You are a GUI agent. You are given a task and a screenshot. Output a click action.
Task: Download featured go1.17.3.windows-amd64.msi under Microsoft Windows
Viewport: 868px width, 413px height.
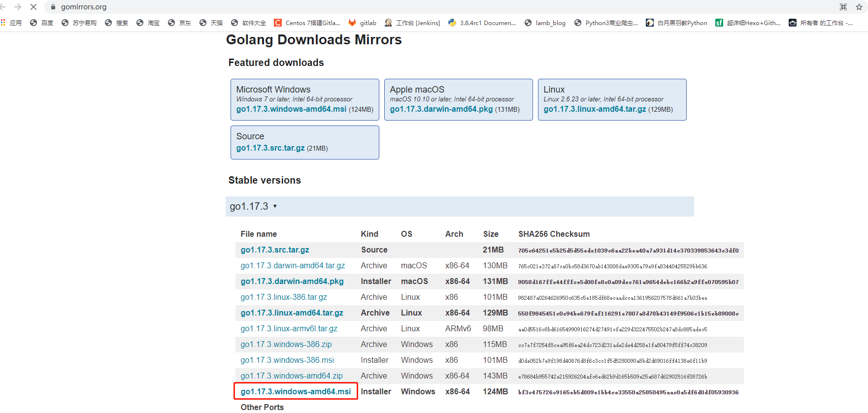291,109
